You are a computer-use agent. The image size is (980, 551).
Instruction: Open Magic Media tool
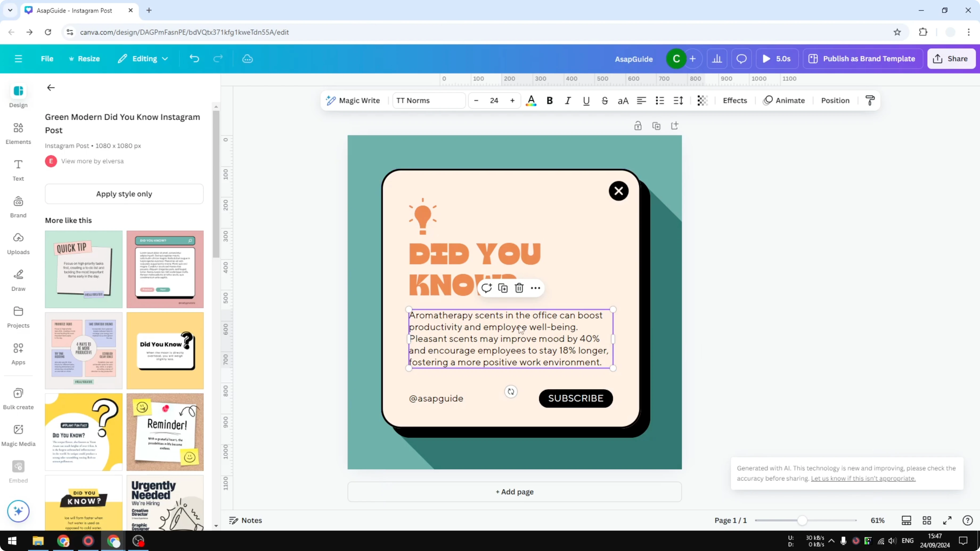coord(18,435)
